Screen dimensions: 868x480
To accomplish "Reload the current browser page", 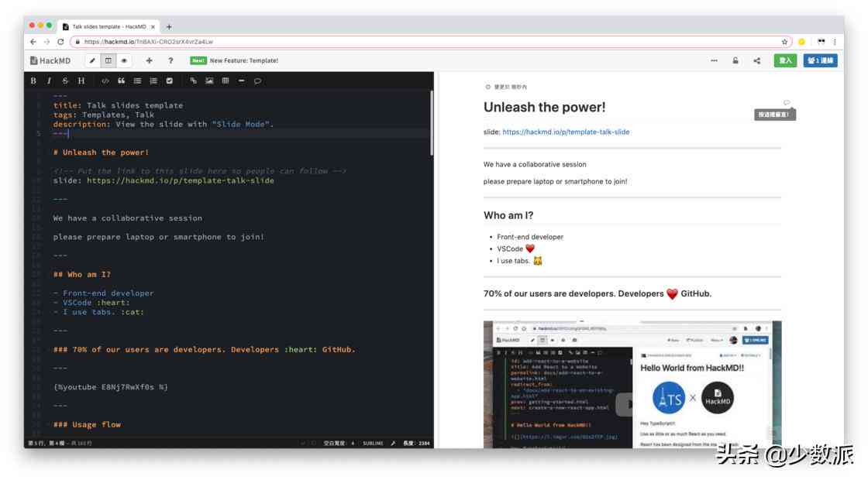I will [60, 42].
